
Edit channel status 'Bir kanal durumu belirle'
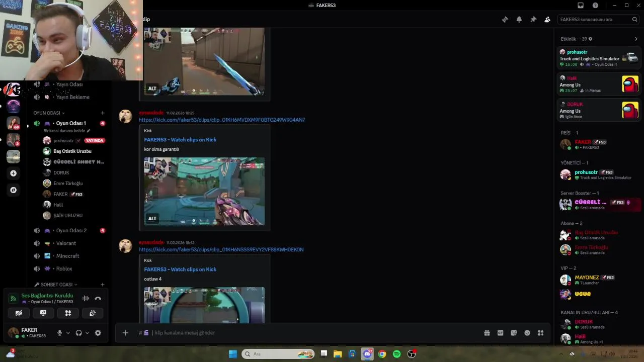[x=67, y=131]
